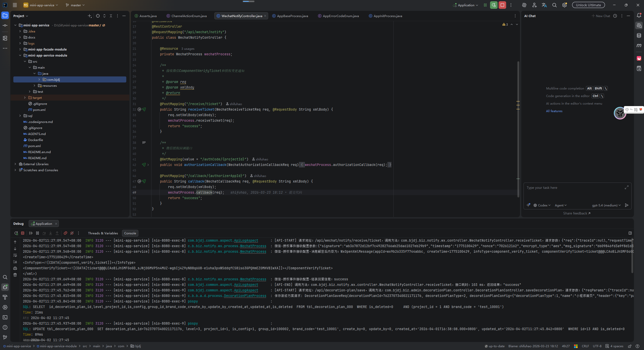
Task: Click the Search Everywhere magnifier icon
Action: click(x=554, y=5)
